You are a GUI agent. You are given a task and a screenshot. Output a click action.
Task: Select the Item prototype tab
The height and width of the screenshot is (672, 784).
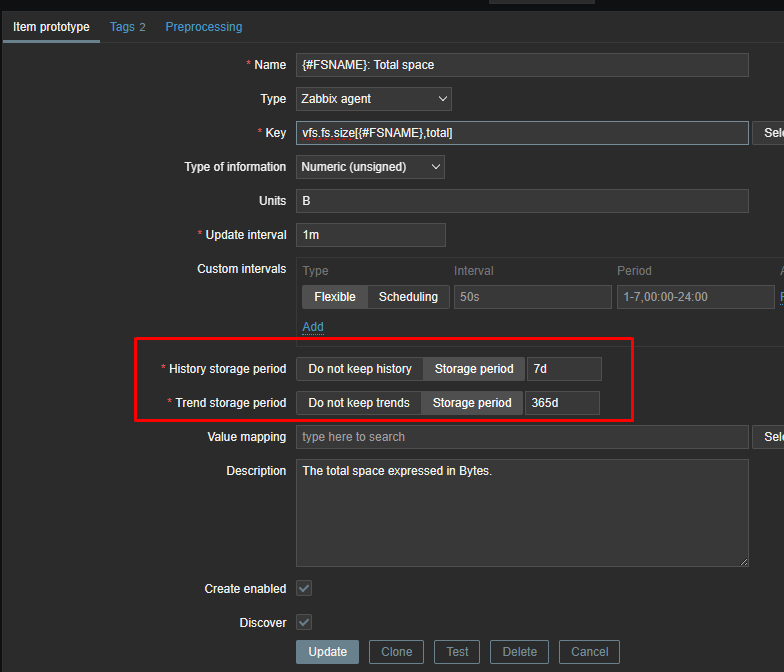(51, 27)
